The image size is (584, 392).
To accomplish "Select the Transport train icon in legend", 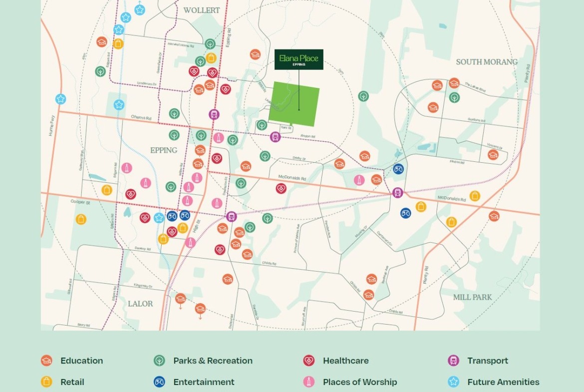I will pos(454,361).
